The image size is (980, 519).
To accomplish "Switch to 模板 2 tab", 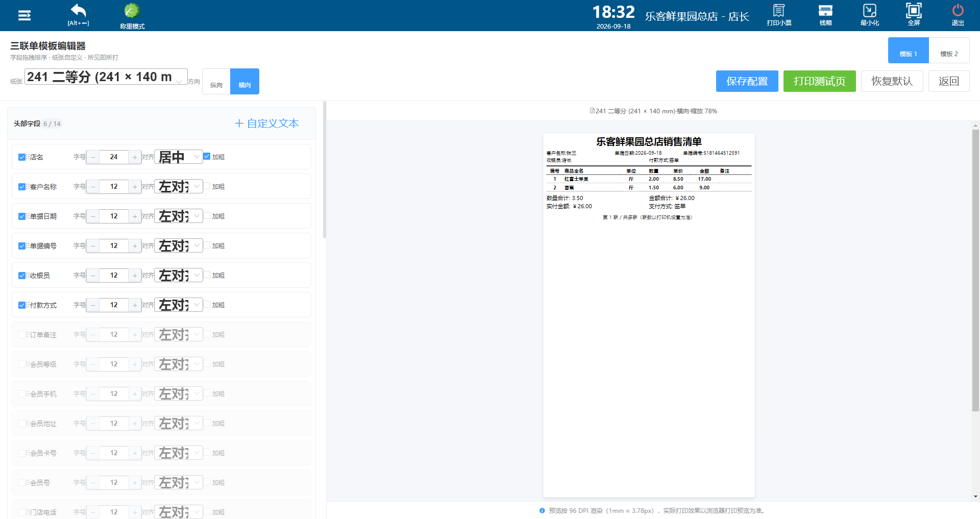I will tap(949, 51).
